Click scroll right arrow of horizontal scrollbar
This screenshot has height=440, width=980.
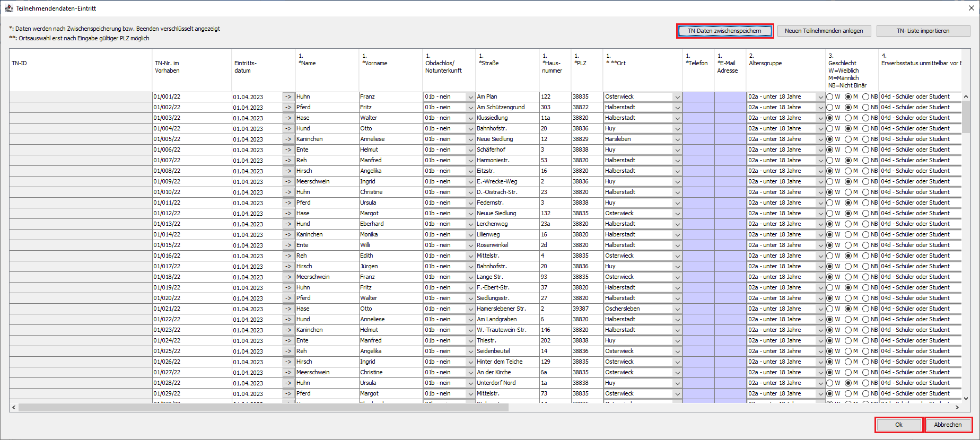tap(957, 408)
